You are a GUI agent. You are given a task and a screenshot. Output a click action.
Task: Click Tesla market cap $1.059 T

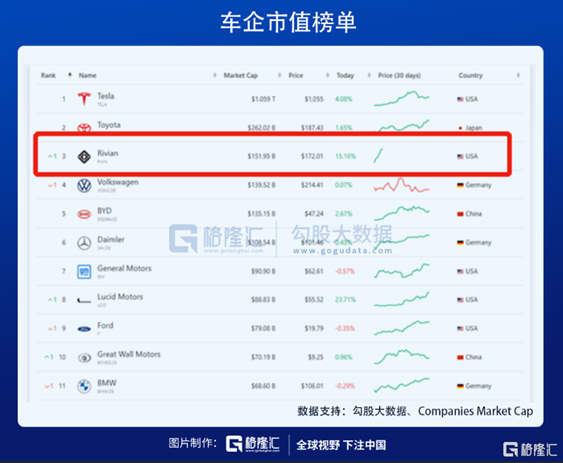263,99
